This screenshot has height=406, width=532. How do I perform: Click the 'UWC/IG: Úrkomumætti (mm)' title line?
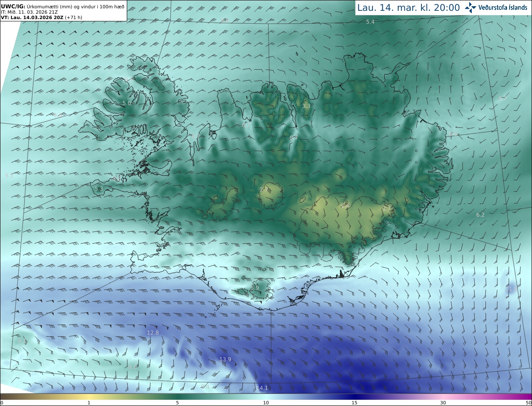pos(62,7)
